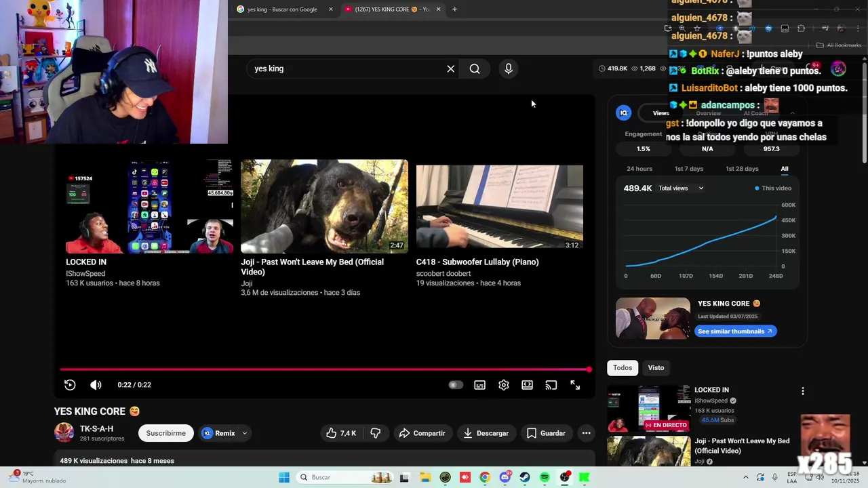
Task: Select the 1st 28 days range tab
Action: tap(742, 169)
